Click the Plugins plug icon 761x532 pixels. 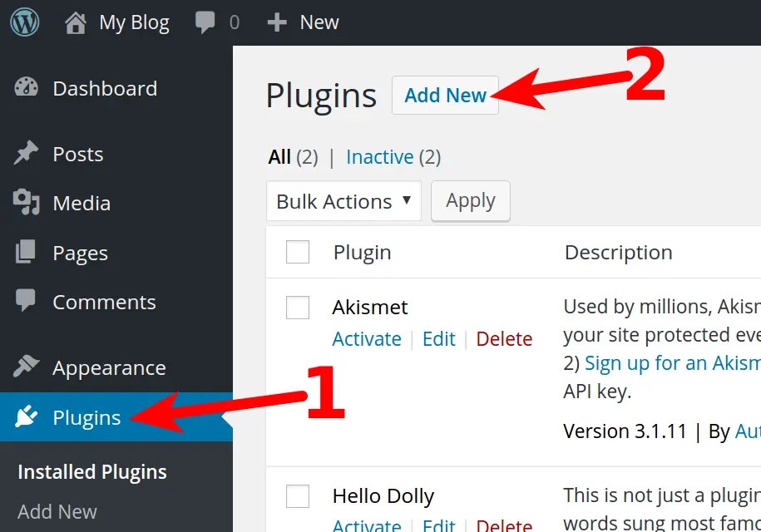click(x=27, y=416)
